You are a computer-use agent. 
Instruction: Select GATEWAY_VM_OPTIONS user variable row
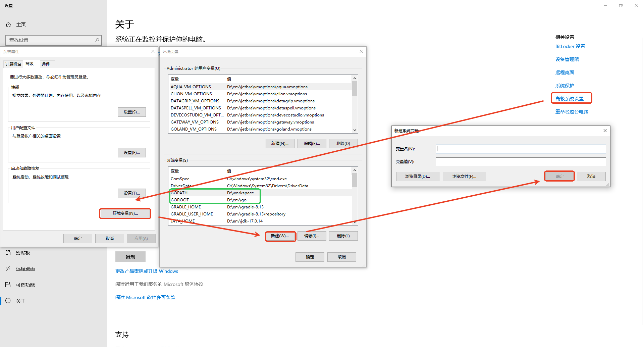(261, 122)
